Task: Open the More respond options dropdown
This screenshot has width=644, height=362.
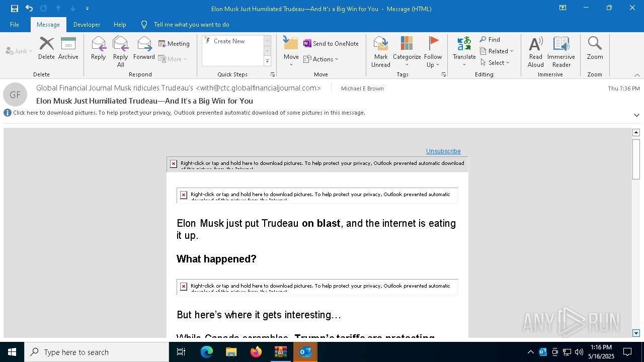Action: (x=173, y=59)
